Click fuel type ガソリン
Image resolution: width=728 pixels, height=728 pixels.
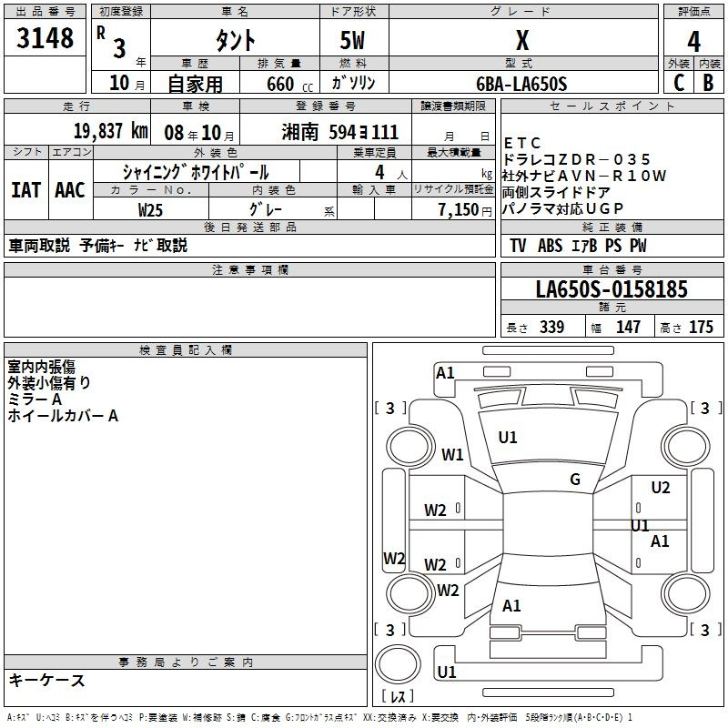click(353, 83)
